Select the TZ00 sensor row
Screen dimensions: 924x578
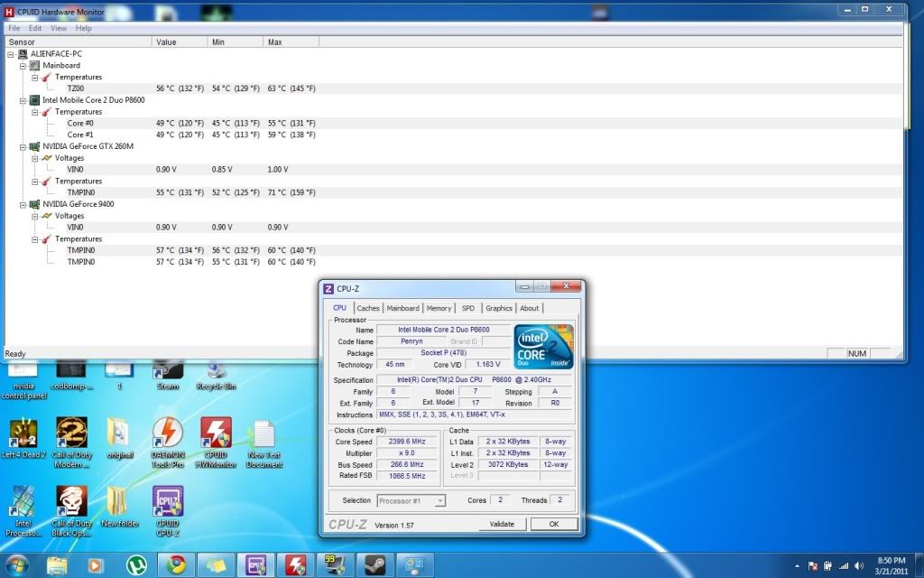(454, 89)
